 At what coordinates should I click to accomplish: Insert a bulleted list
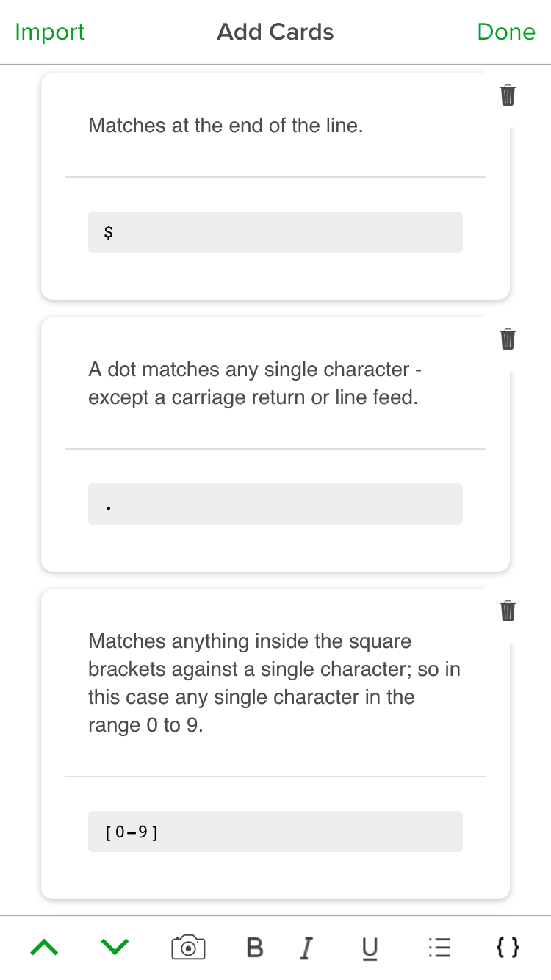pyautogui.click(x=439, y=947)
